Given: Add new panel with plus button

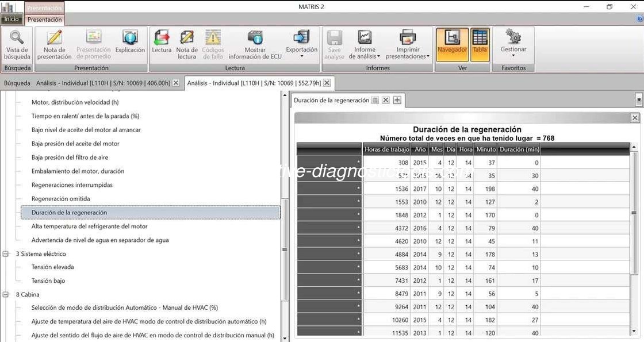Looking at the screenshot, I should pos(397,100).
